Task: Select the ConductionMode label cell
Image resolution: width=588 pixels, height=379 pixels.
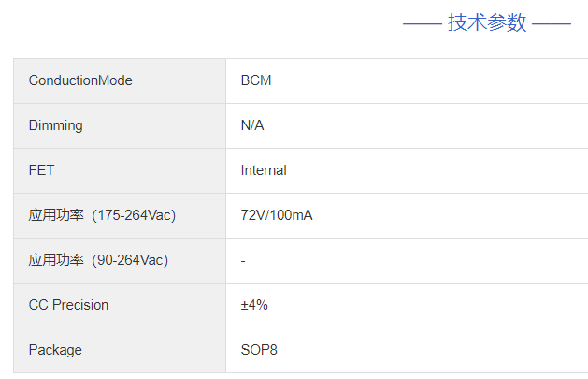Action: 80,80
